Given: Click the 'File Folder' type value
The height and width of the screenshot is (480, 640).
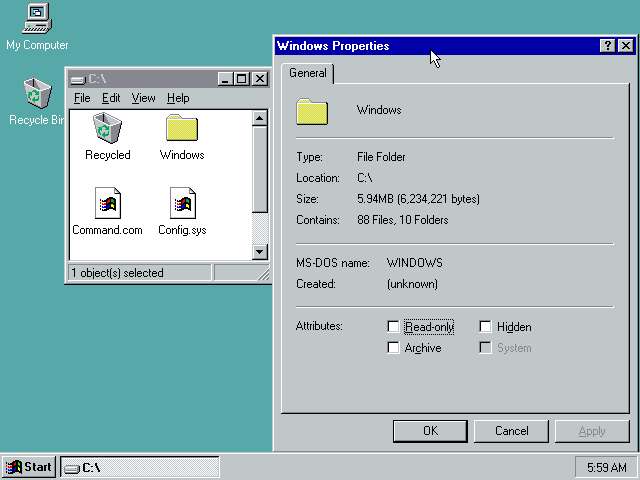Looking at the screenshot, I should (x=381, y=157).
